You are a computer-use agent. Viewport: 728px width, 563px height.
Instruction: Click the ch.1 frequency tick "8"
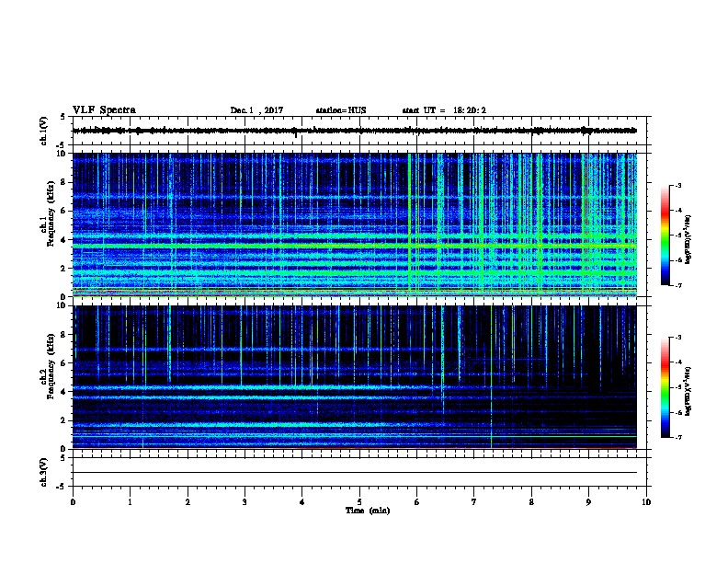pos(64,182)
